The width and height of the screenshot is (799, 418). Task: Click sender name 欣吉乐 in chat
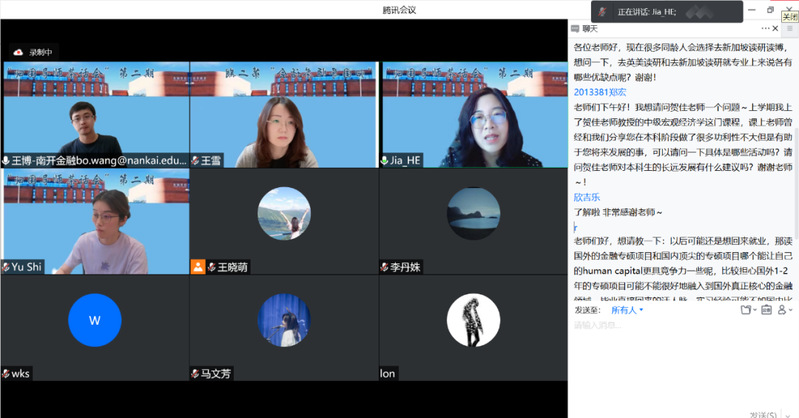[588, 198]
